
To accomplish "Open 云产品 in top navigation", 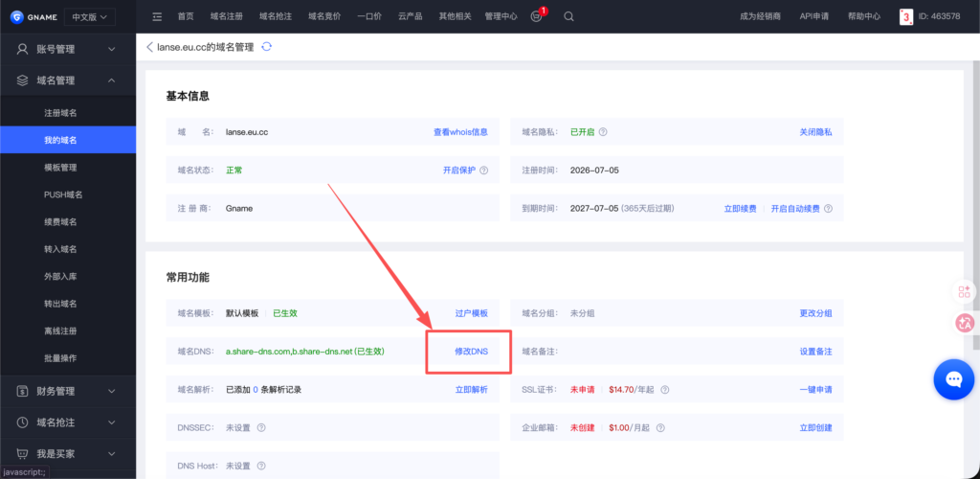I will [410, 17].
